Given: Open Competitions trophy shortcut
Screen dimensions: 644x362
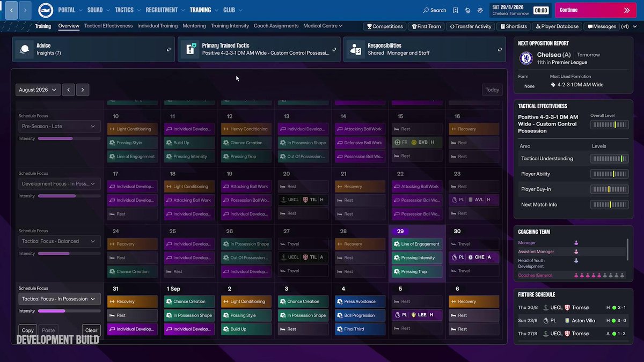Looking at the screenshot, I should tap(384, 26).
